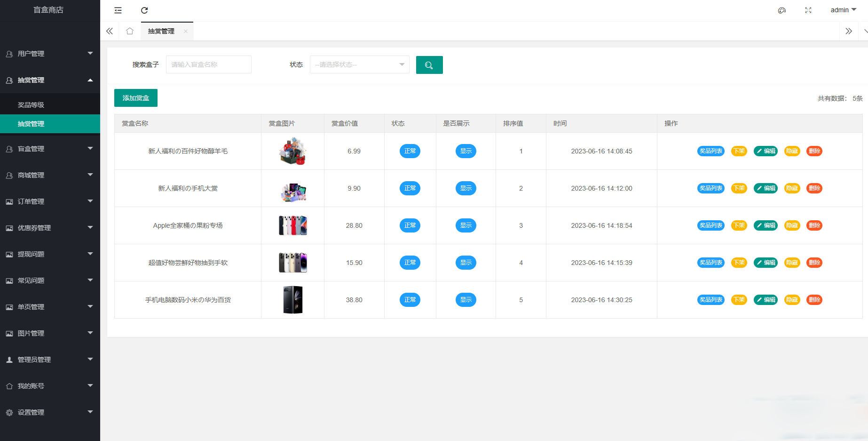This screenshot has width=868, height=441.
Task: Click the 添加赏盒 button
Action: [135, 98]
